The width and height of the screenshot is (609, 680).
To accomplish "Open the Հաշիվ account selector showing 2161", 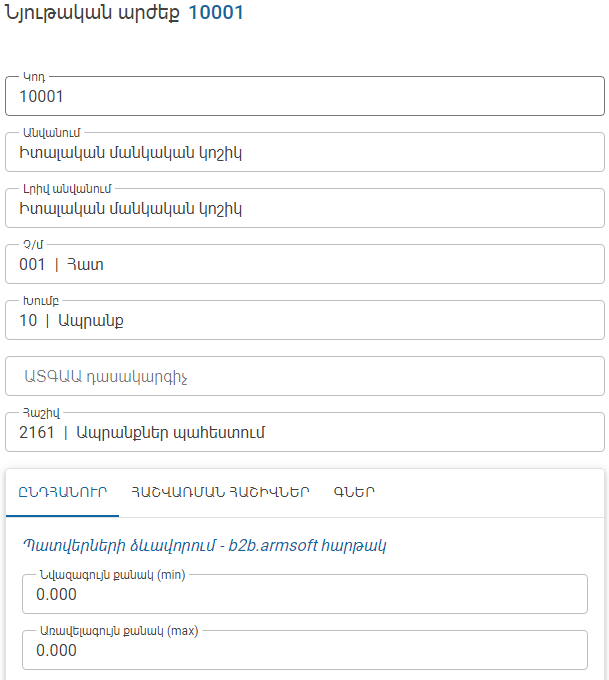I will [304, 432].
